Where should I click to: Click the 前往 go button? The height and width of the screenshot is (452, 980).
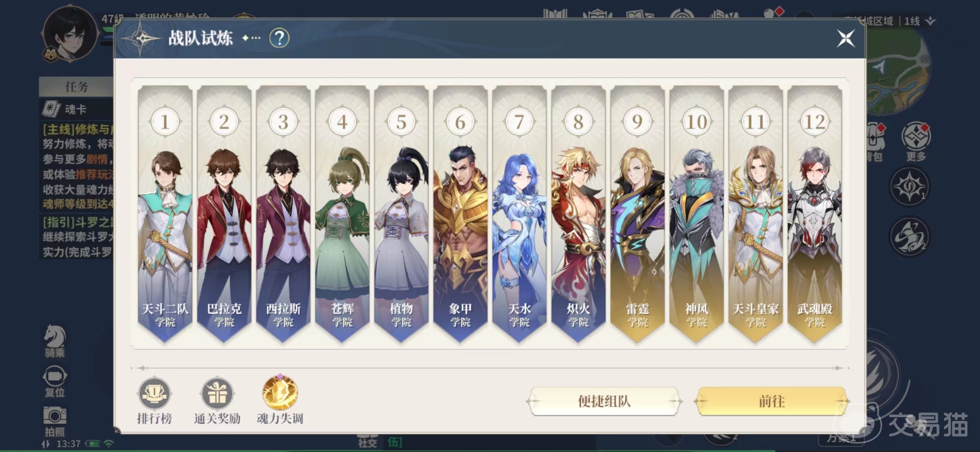[771, 401]
